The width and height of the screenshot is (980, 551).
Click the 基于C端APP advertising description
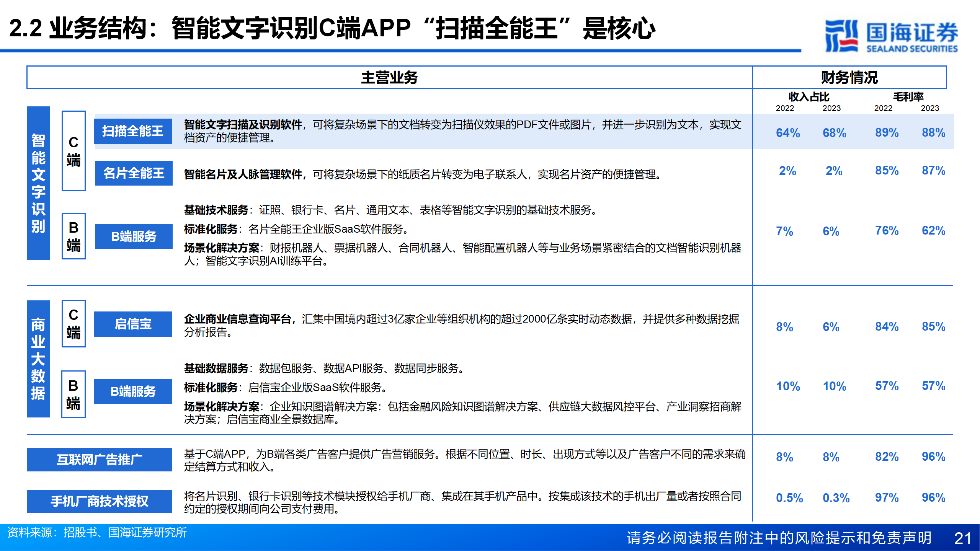[465, 460]
